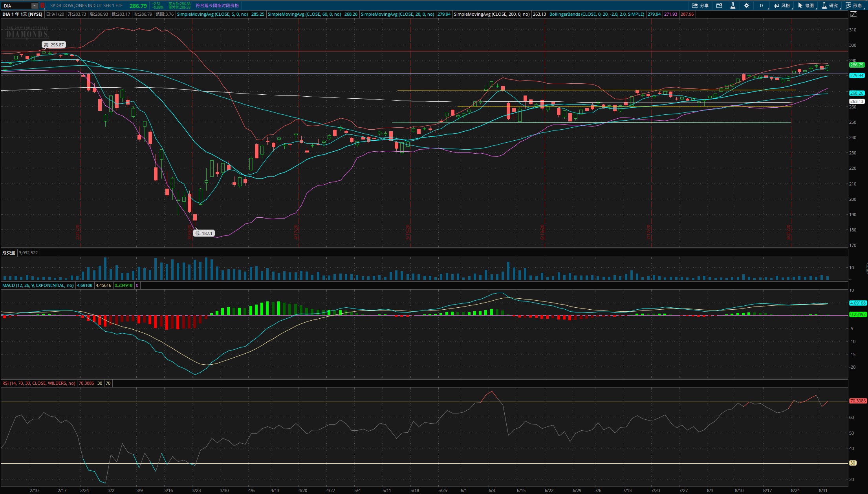Select the SimpleMovingAvg (CLOSE, 200, 0, no) label
868x494 pixels.
492,14
